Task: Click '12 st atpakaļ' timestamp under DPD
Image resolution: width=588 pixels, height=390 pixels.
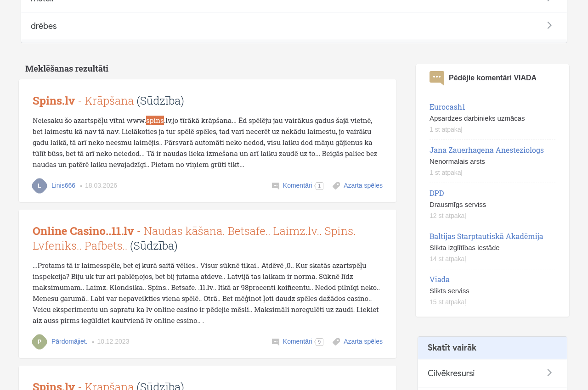Action: coord(448,216)
